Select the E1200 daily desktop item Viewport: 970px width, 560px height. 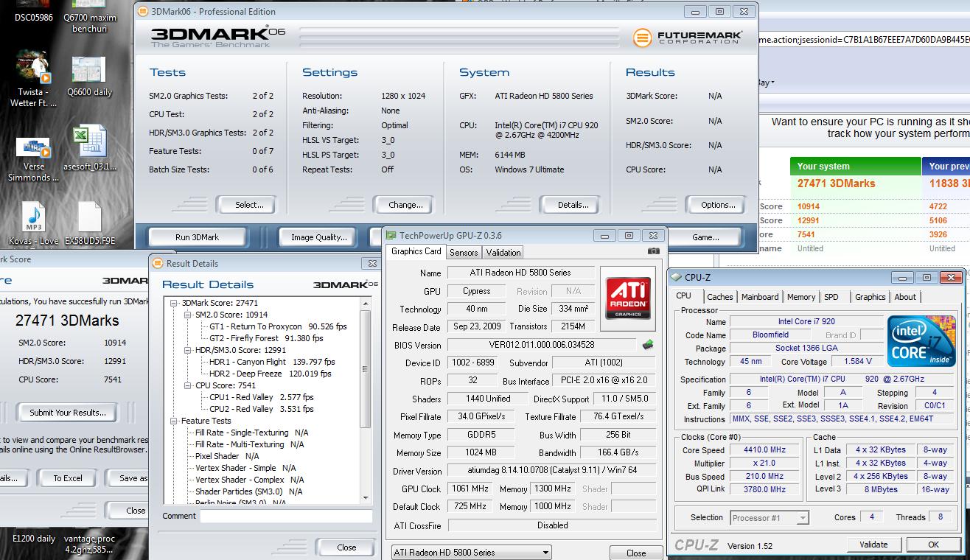[x=33, y=539]
